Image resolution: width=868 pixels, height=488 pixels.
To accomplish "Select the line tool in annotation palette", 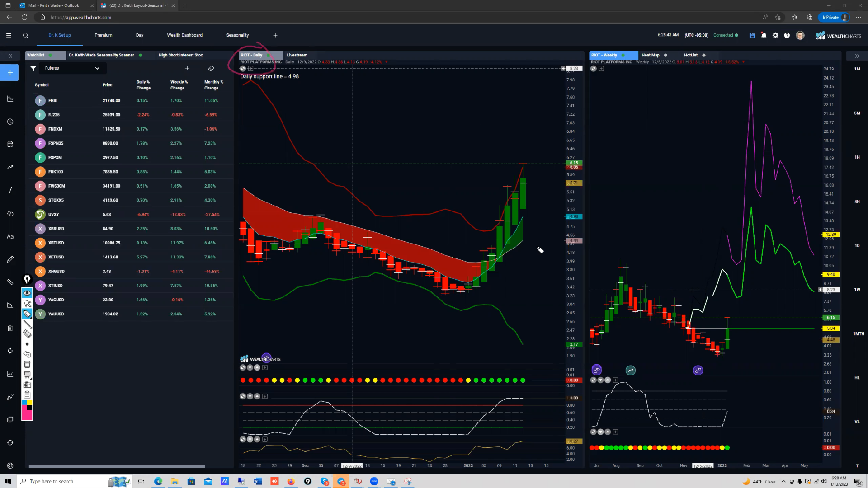I will [27, 324].
